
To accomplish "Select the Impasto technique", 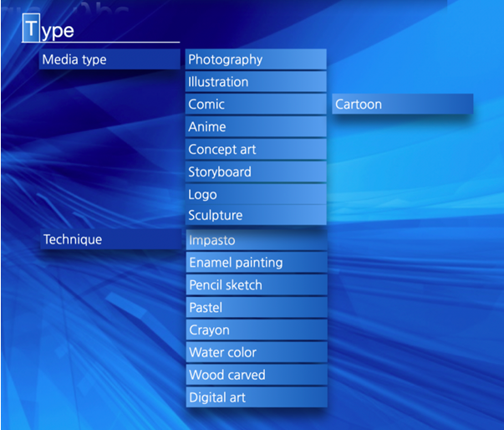I will pos(257,240).
